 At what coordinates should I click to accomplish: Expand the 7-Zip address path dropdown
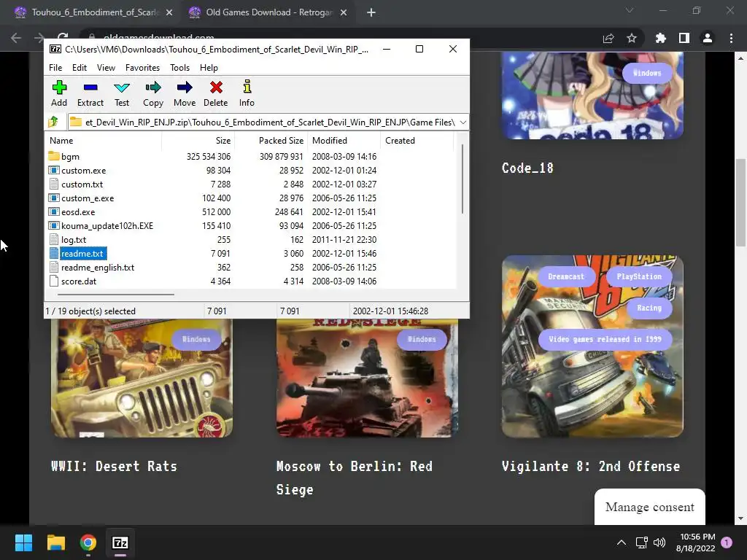coord(462,122)
